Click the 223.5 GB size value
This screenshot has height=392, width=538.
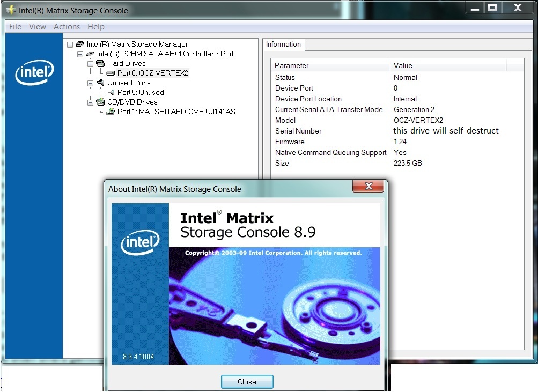point(408,163)
